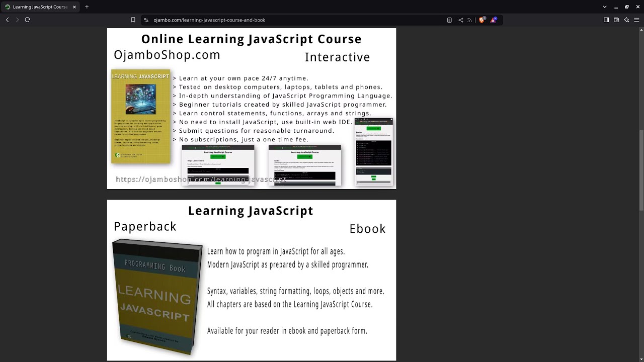Click the Learning JavaScript paperback banner
This screenshot has width=644, height=362.
click(x=251, y=280)
